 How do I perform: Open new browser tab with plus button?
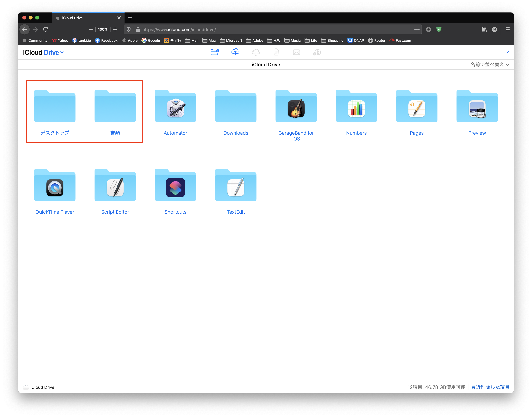coord(130,18)
